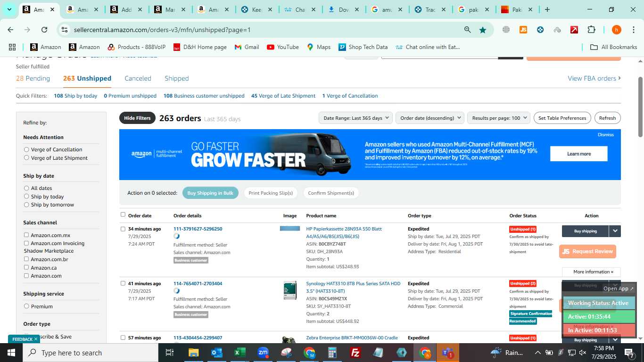This screenshot has height=362, width=644.
Task: Switch to the Shipped orders tab
Action: pyautogui.click(x=176, y=78)
